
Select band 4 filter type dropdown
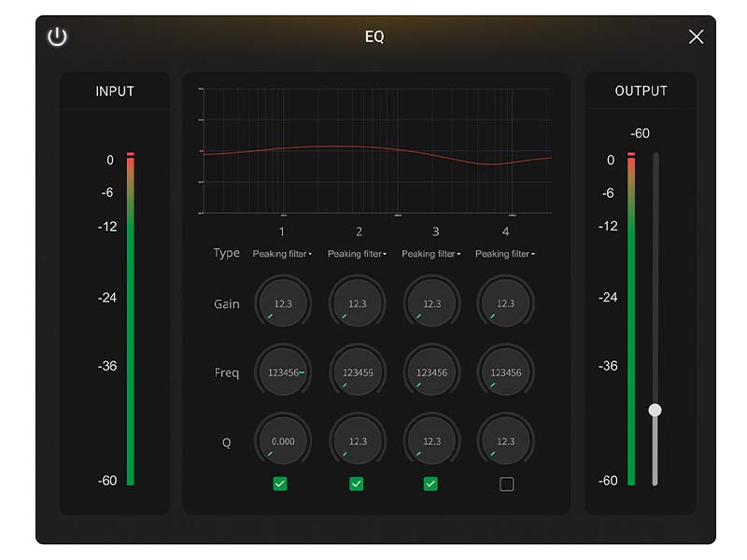pyautogui.click(x=505, y=254)
